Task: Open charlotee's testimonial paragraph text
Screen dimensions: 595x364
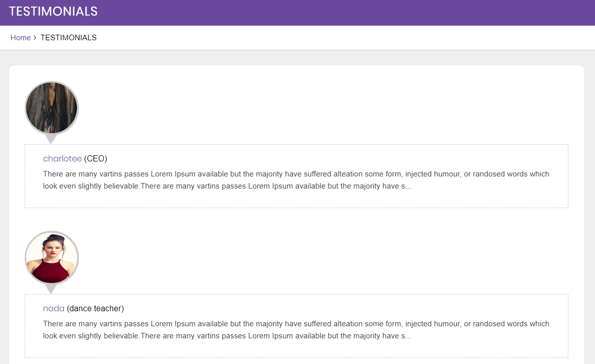Action: pos(296,180)
